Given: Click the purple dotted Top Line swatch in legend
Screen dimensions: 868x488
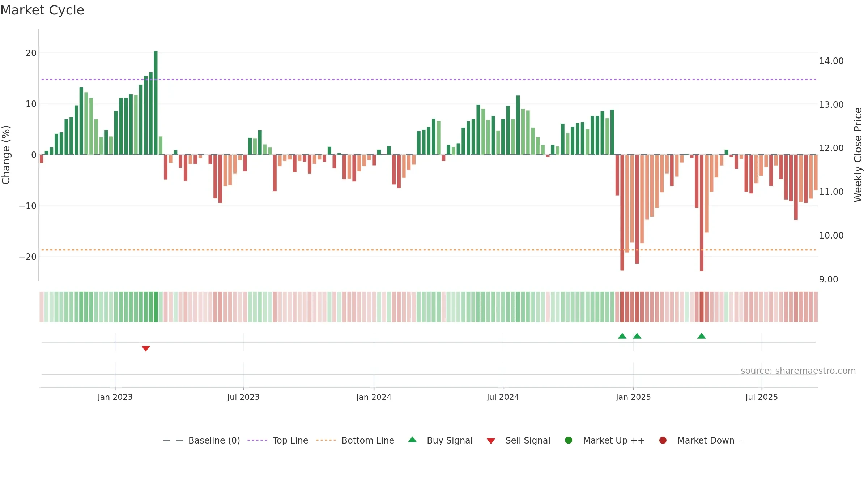Looking at the screenshot, I should pyautogui.click(x=257, y=440).
